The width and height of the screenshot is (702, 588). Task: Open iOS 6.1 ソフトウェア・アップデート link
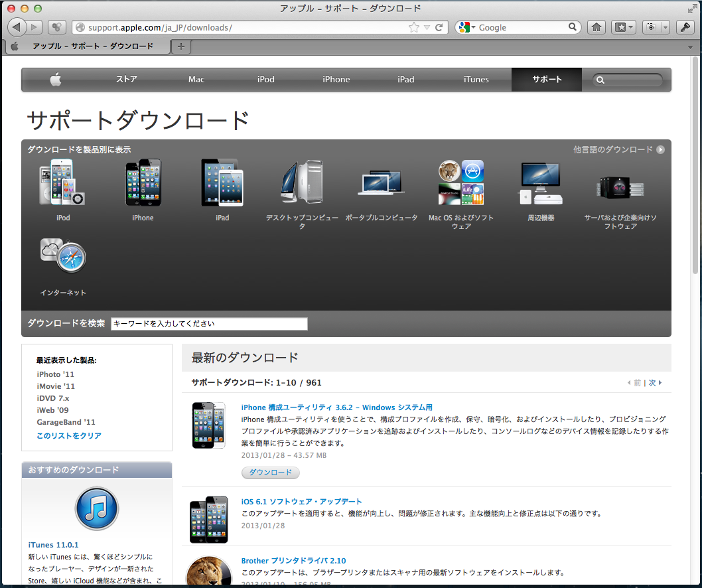tap(301, 502)
